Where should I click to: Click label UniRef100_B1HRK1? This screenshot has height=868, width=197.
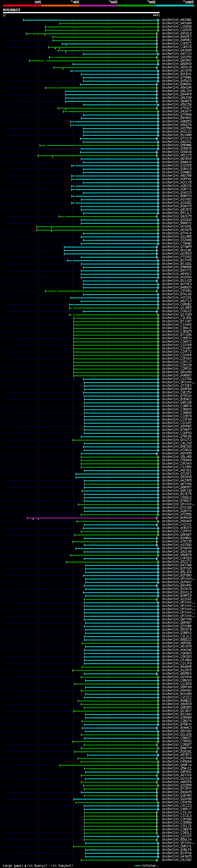tap(176, 538)
